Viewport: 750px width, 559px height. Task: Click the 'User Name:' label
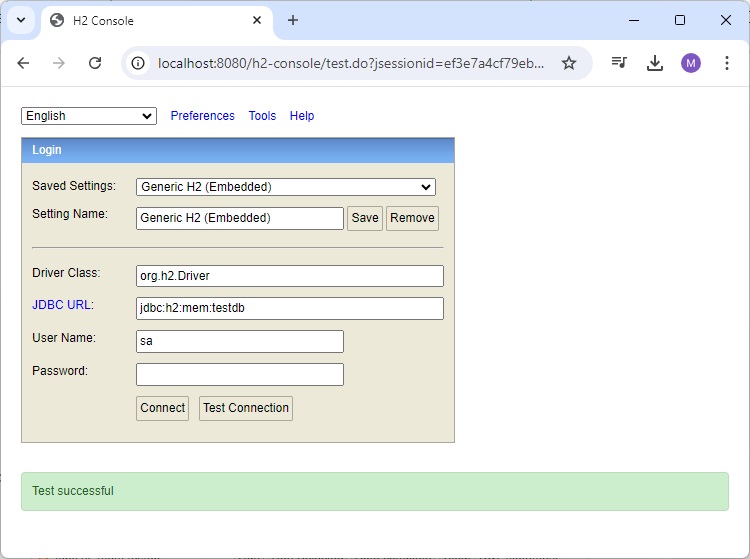[64, 338]
